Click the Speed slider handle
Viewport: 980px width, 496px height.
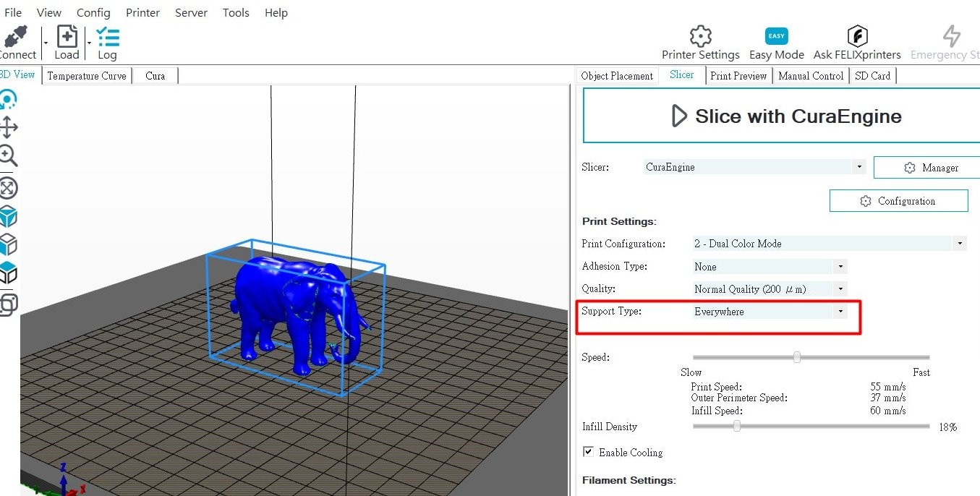coord(797,357)
